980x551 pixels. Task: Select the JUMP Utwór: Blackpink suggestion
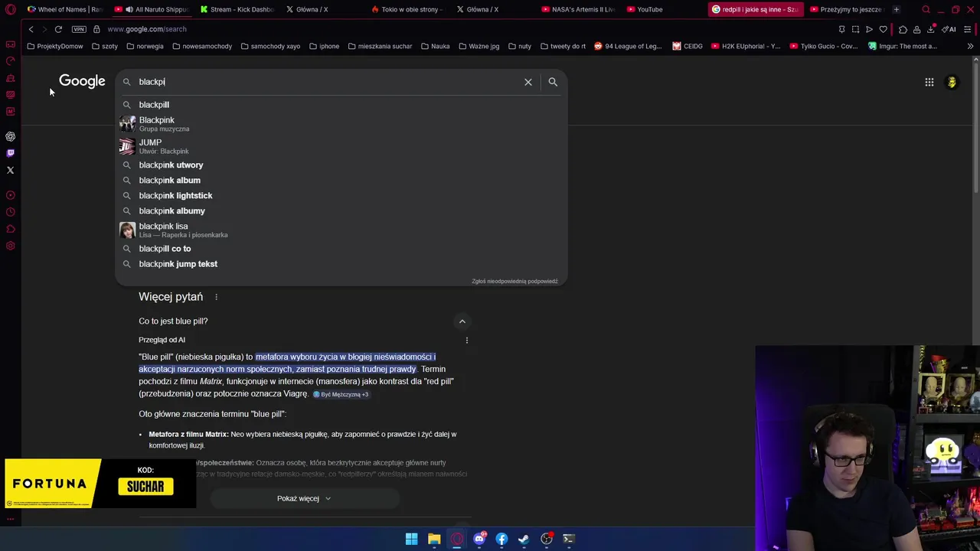(341, 146)
